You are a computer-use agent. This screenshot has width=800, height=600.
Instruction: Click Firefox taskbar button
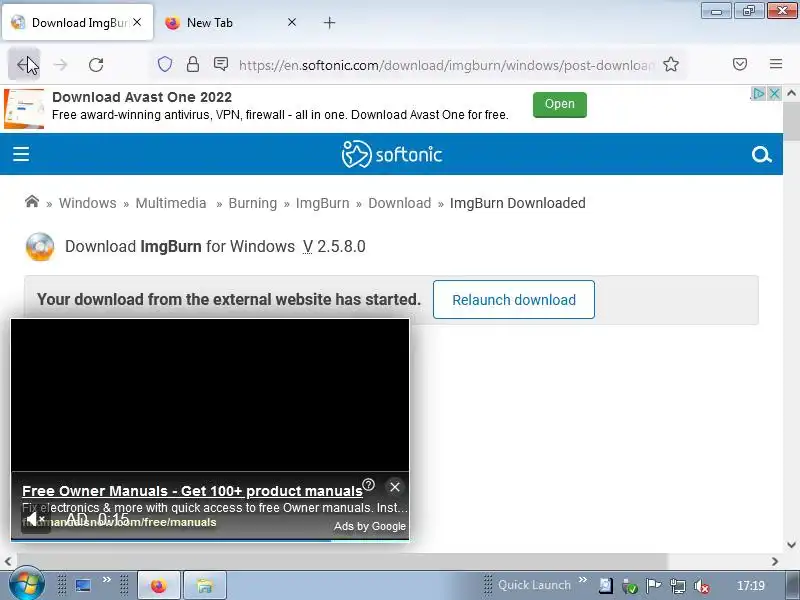159,585
